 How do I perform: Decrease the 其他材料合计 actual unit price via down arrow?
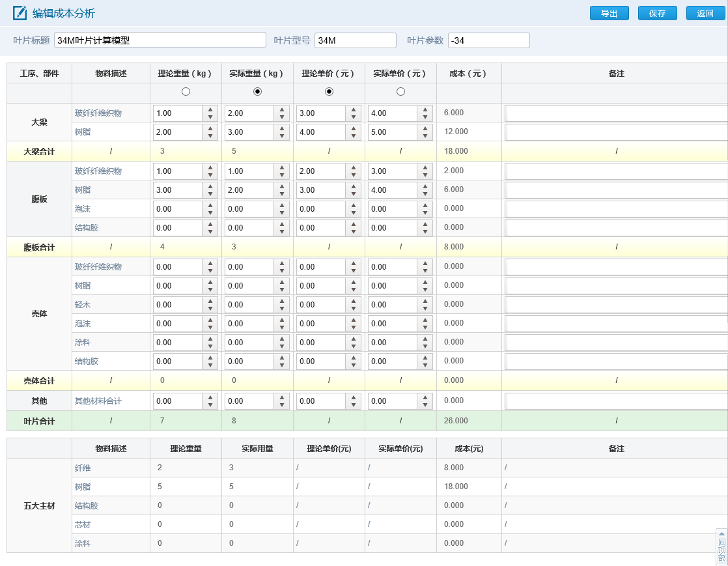coord(425,405)
